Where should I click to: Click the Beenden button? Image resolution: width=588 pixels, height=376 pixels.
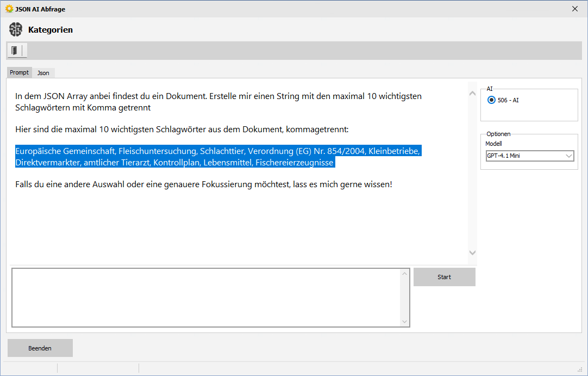coord(40,348)
